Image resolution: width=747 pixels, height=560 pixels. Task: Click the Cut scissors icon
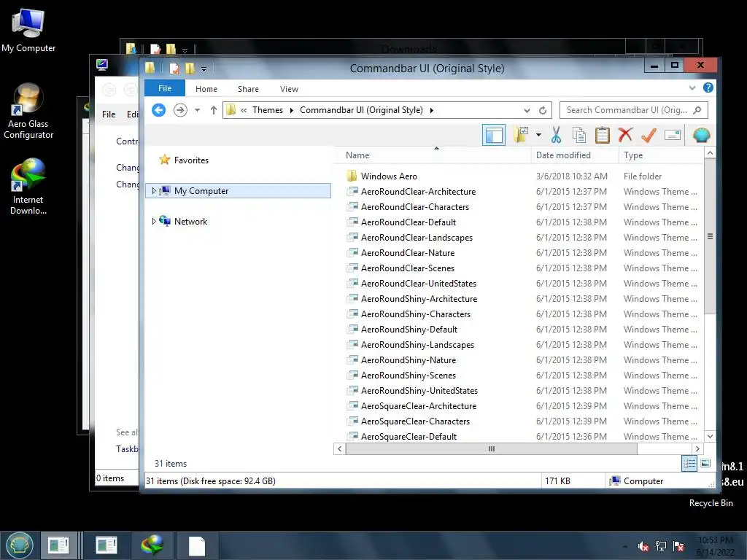click(x=556, y=135)
